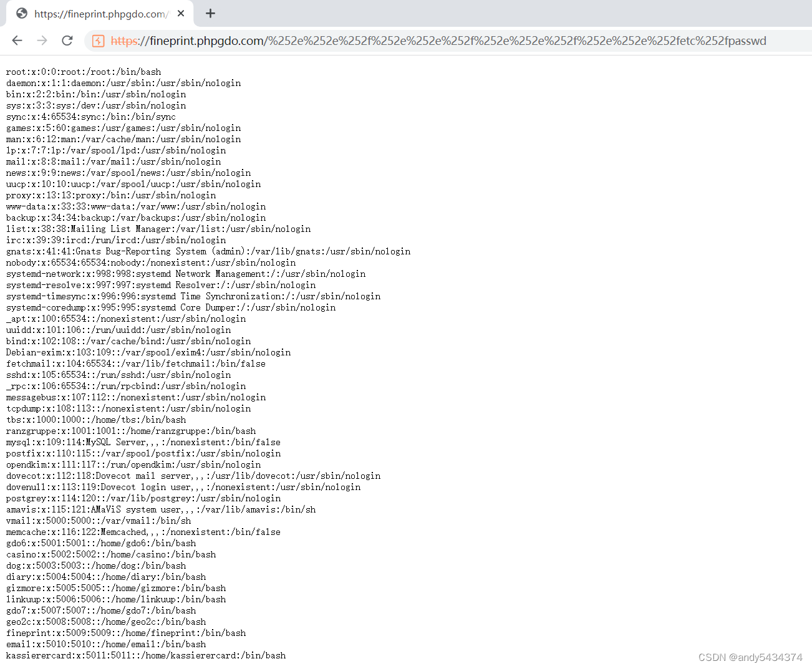Click the opendkim:x:111:117 line
812x669 pixels.
click(133, 464)
